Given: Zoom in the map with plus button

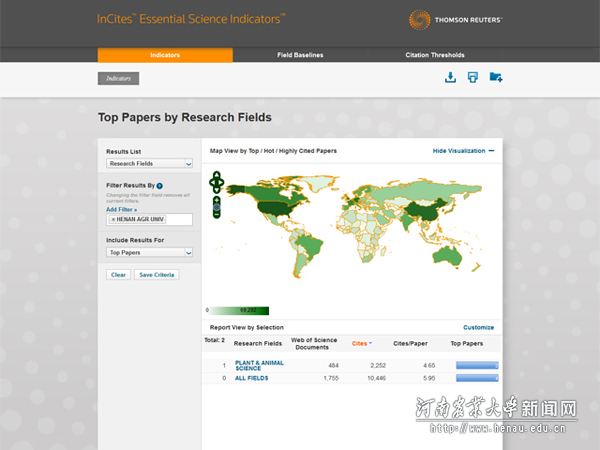Looking at the screenshot, I should click(217, 200).
